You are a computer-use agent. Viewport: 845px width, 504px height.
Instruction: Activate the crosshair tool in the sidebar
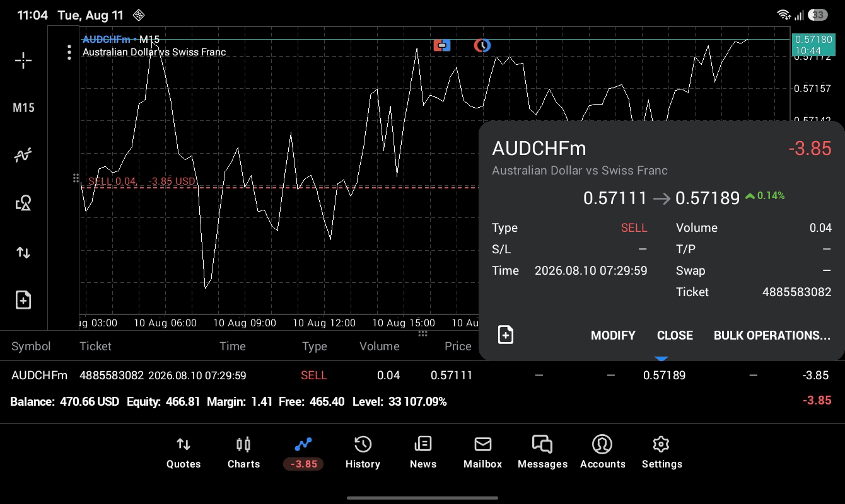pos(23,60)
